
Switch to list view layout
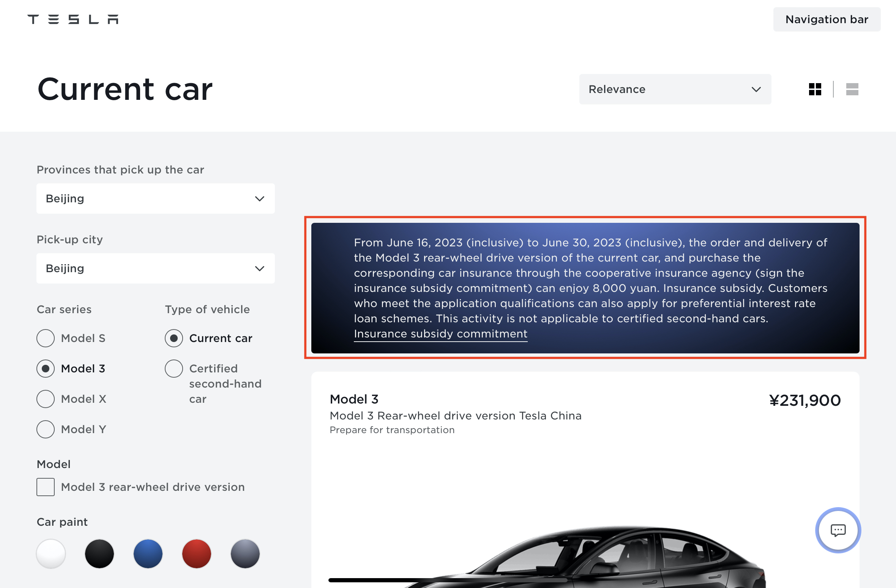point(852,89)
